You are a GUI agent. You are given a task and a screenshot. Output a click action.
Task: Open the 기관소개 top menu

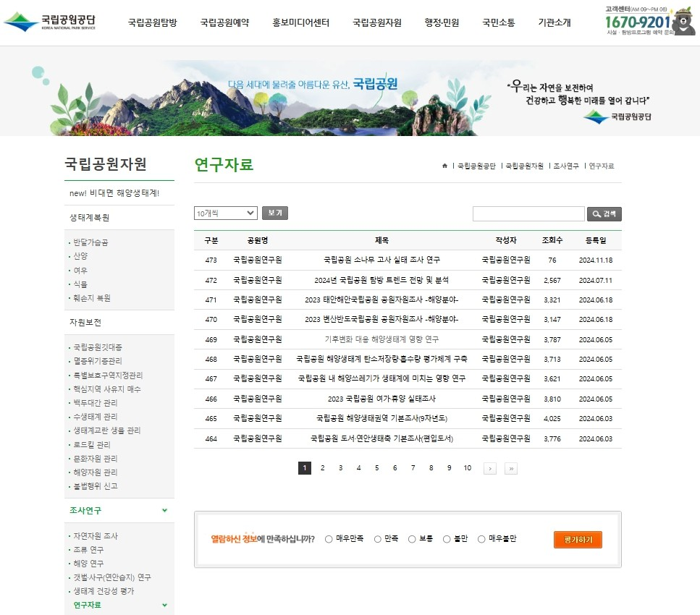554,22
